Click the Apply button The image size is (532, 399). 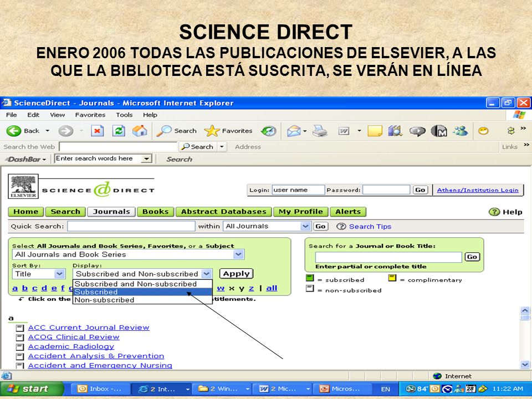pyautogui.click(x=237, y=274)
